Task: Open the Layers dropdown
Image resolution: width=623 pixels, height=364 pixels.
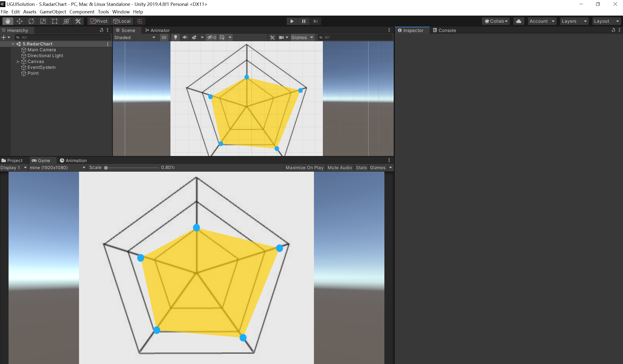Action: (x=574, y=21)
